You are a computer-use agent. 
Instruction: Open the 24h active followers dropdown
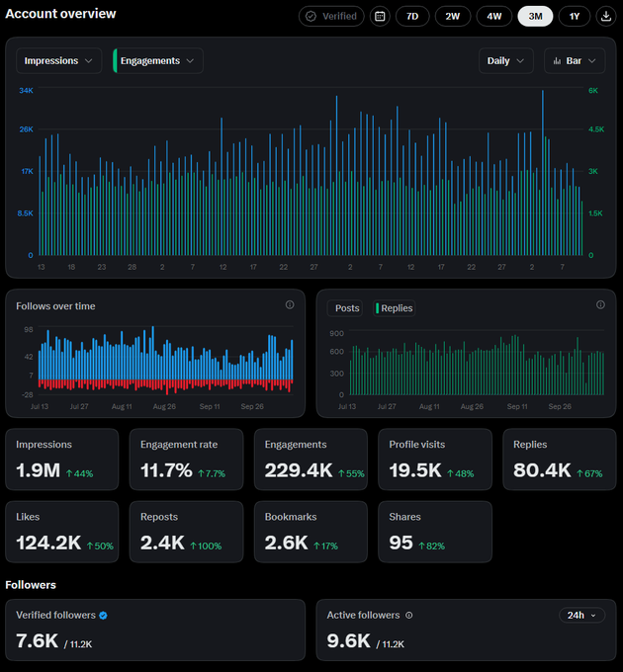tap(581, 616)
